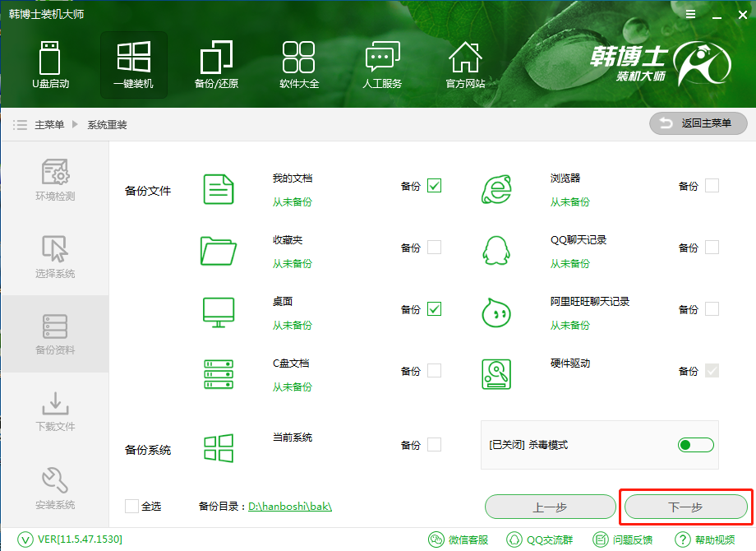Click the 下一步 button
756x551 pixels.
(685, 507)
